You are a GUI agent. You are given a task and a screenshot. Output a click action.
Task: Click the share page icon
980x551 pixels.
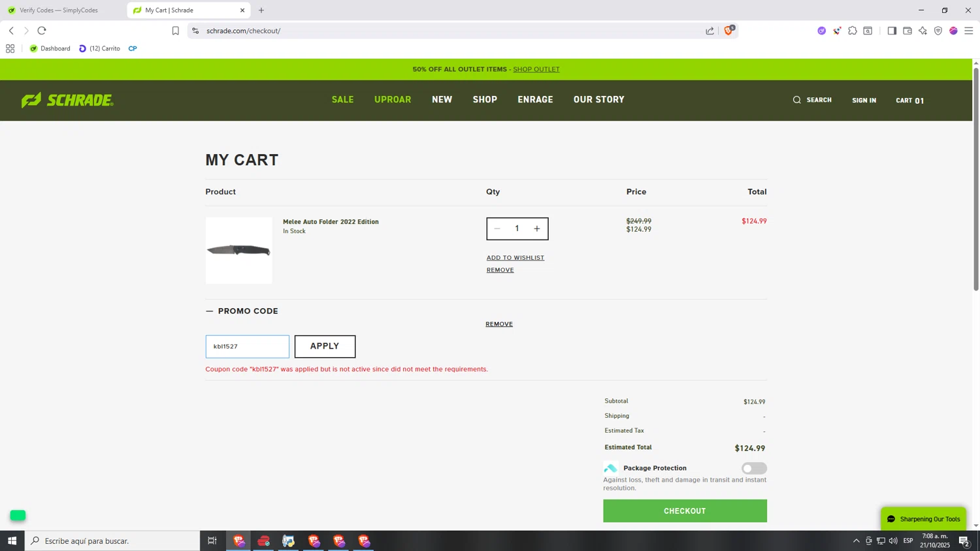tap(710, 31)
